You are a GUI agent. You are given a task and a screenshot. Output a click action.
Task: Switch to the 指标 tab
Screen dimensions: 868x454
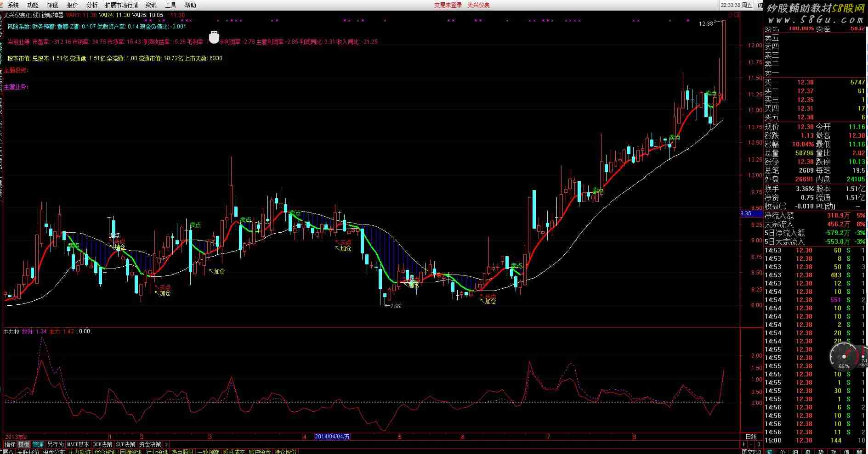(x=10, y=444)
